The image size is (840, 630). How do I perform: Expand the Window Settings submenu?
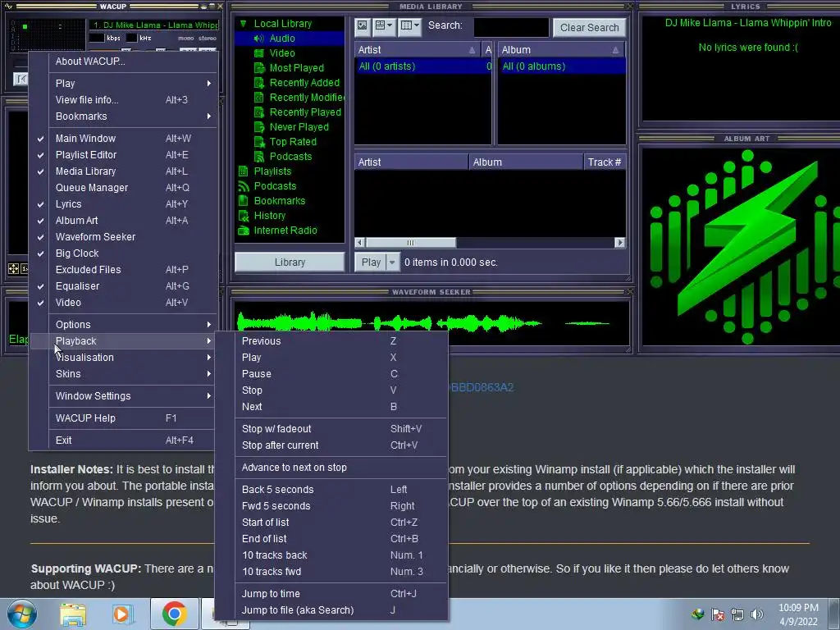click(x=124, y=396)
